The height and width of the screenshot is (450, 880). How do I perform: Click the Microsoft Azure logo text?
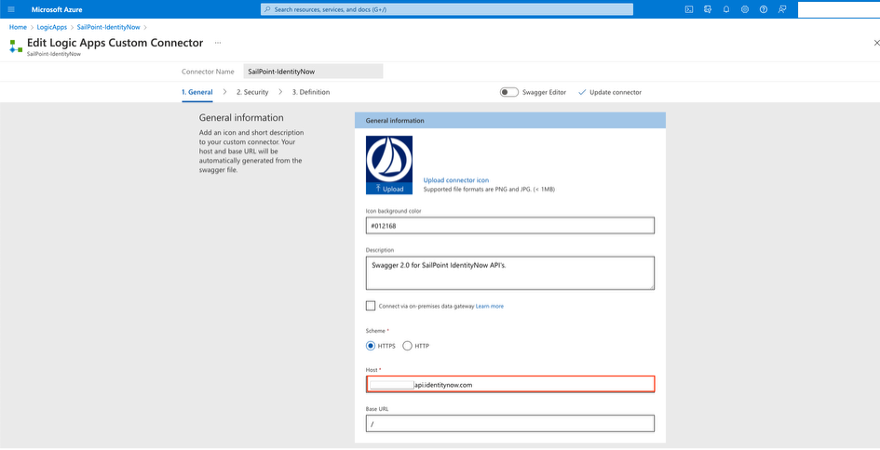pyautogui.click(x=57, y=10)
